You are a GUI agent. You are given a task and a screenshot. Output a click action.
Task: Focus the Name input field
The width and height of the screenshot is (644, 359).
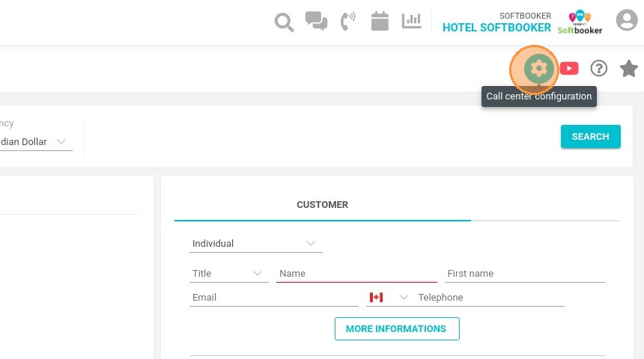pyautogui.click(x=356, y=273)
